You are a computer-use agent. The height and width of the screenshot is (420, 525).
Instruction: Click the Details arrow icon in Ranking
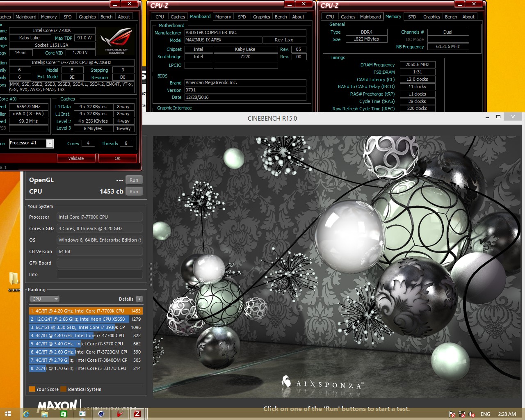click(x=139, y=299)
